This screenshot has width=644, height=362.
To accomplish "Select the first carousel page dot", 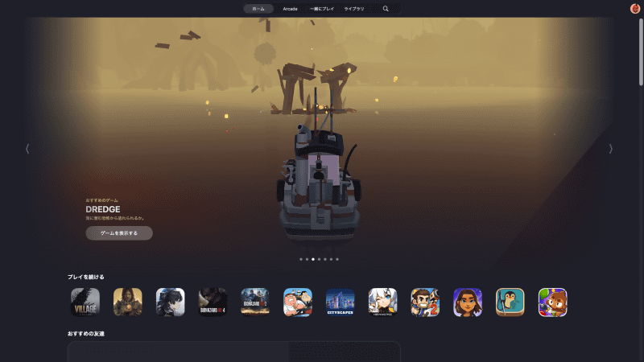I will [301, 259].
